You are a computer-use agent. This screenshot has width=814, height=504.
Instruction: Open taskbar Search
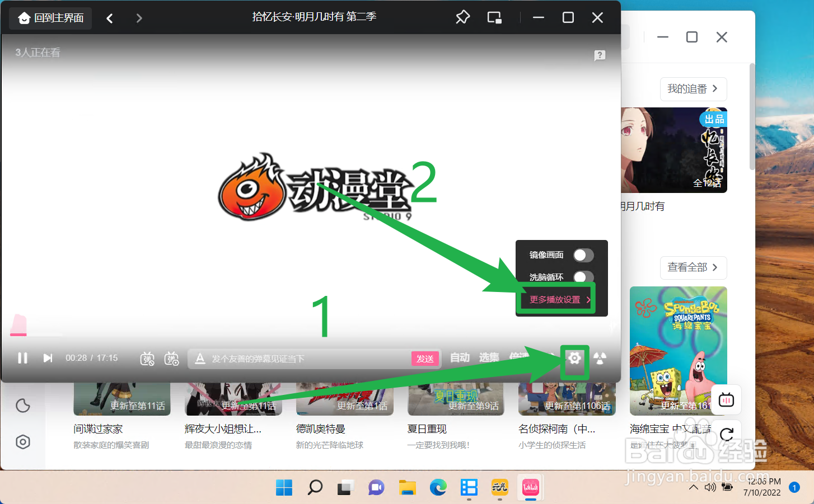click(315, 488)
